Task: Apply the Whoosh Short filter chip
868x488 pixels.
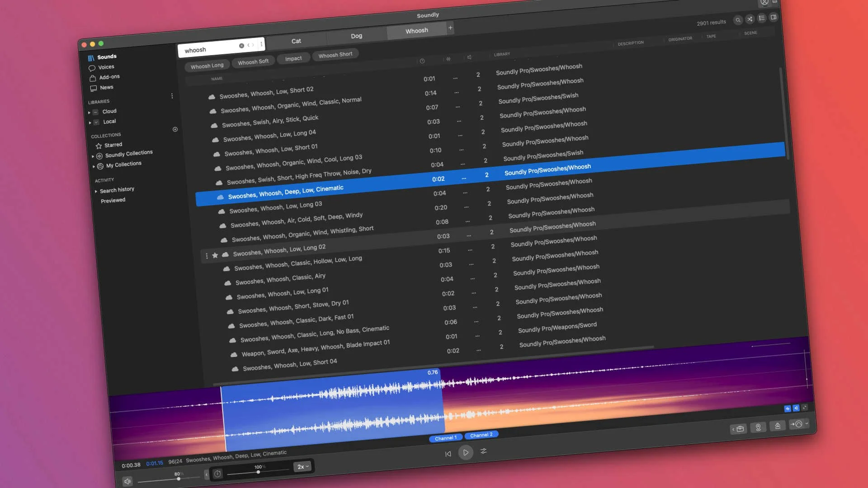Action: pos(335,54)
